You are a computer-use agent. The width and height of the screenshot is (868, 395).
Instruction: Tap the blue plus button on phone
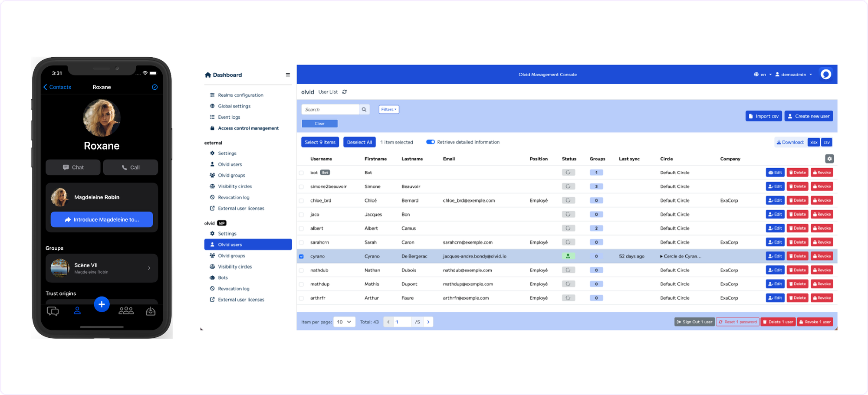coord(102,304)
